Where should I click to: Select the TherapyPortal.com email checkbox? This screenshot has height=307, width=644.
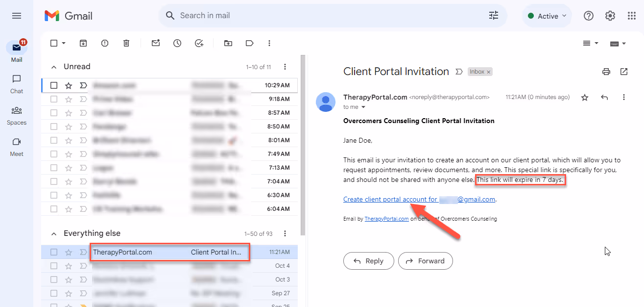tap(53, 252)
